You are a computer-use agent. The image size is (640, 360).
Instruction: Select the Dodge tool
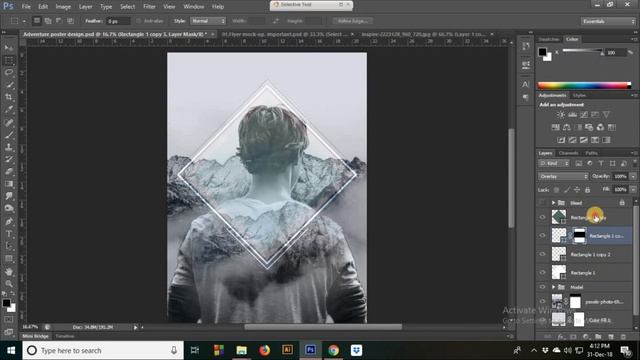(9, 208)
